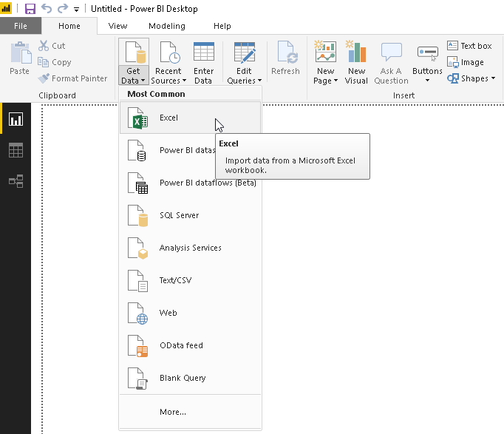Switch to the Modeling ribbon tab
Image resolution: width=504 pixels, height=434 pixels.
pyautogui.click(x=167, y=26)
